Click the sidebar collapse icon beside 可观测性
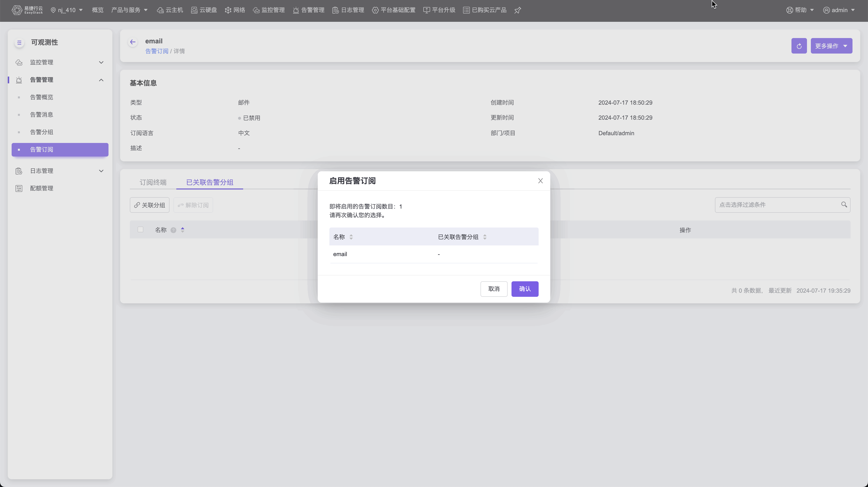 pos(19,42)
